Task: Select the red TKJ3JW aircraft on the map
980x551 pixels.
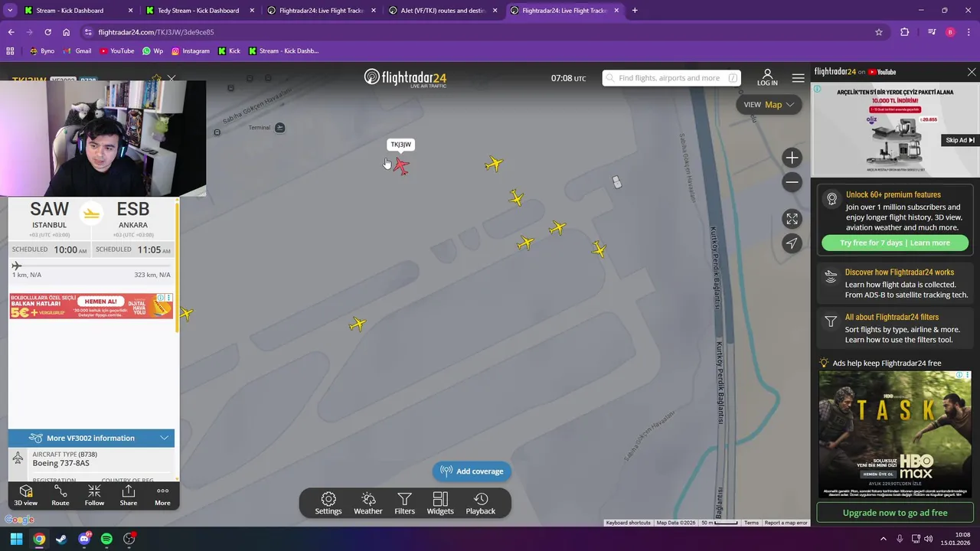Action: (401, 165)
